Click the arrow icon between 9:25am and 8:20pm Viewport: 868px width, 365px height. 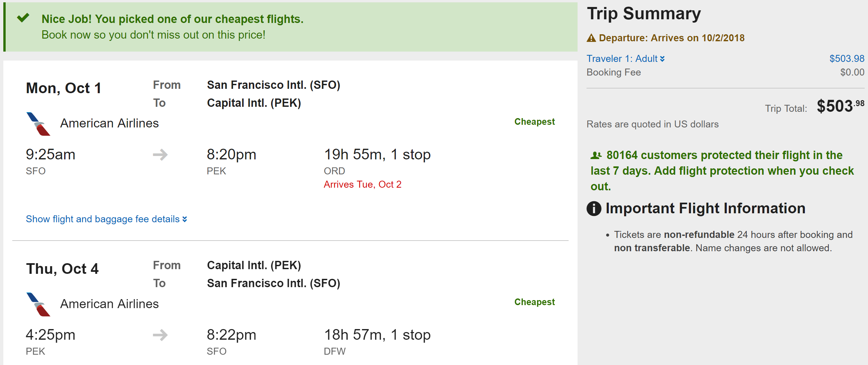point(160,155)
